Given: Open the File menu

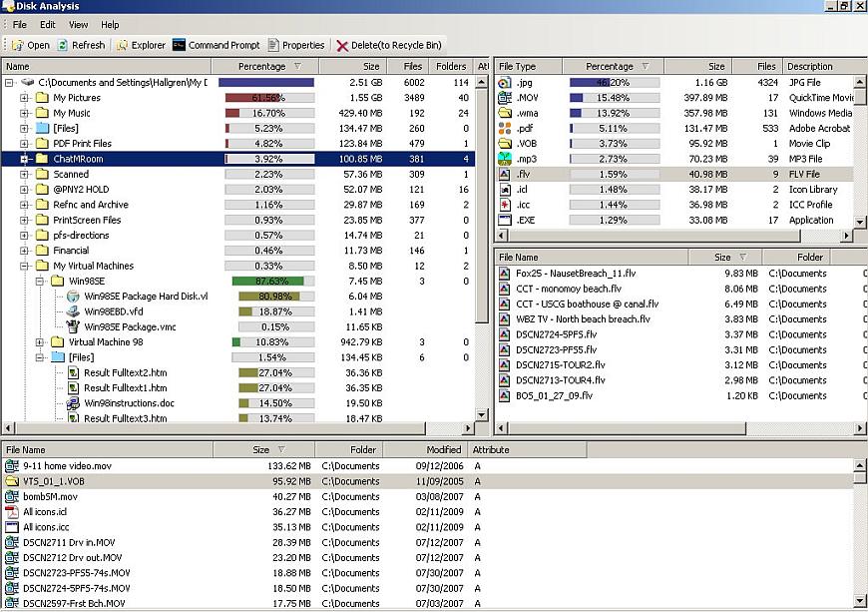Looking at the screenshot, I should click(x=19, y=24).
